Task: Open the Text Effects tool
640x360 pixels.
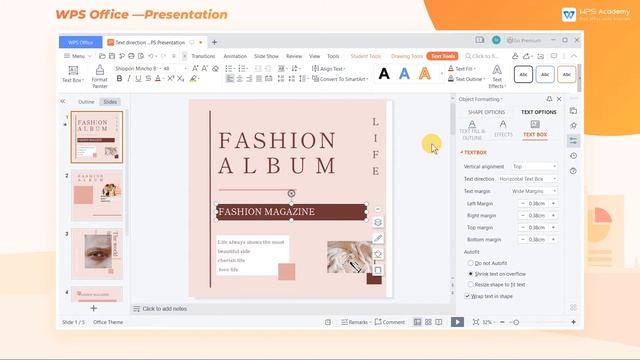Action: tap(497, 76)
